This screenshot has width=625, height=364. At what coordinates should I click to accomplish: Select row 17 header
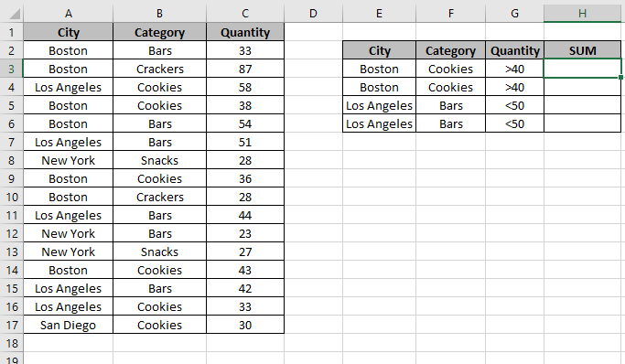(x=11, y=325)
